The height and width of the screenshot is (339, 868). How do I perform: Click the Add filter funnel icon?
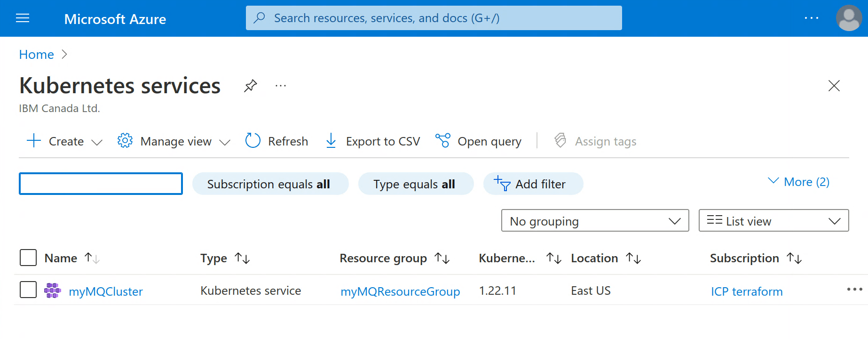[x=502, y=184]
